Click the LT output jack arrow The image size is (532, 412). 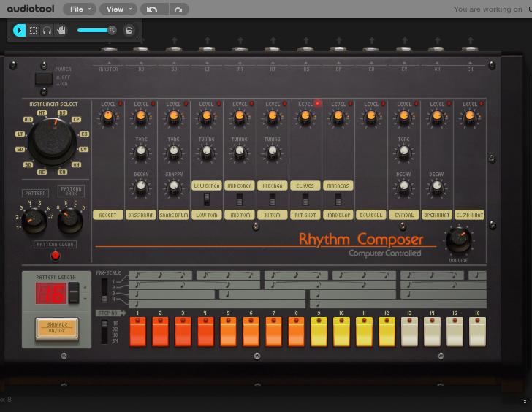tap(208, 41)
